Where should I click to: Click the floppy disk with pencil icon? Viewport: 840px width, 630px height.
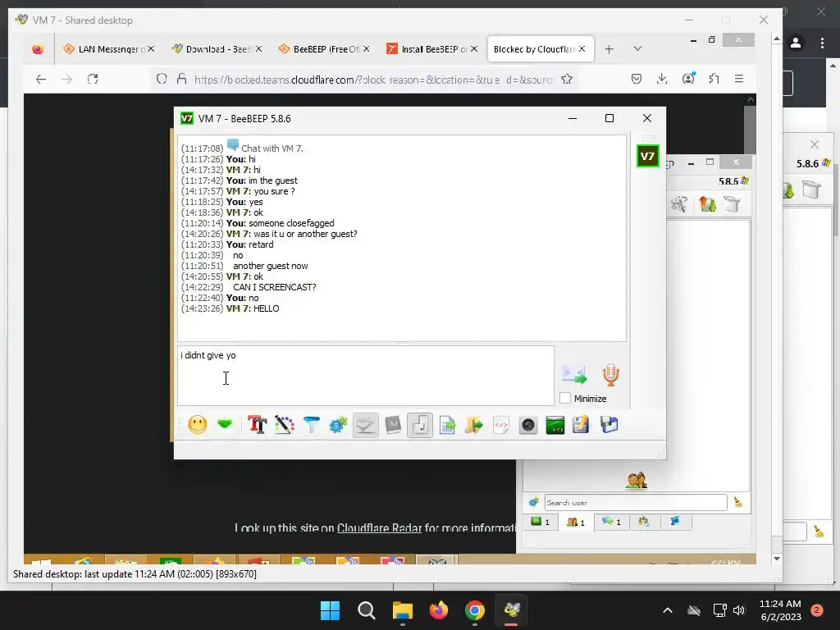click(582, 425)
